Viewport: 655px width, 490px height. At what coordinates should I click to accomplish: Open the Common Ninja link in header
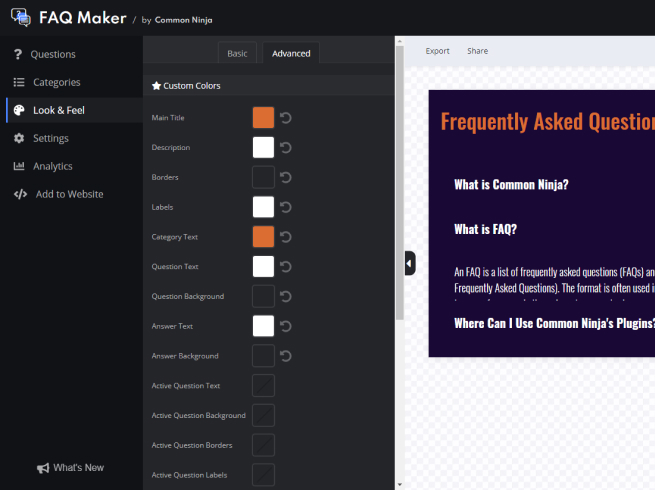183,20
